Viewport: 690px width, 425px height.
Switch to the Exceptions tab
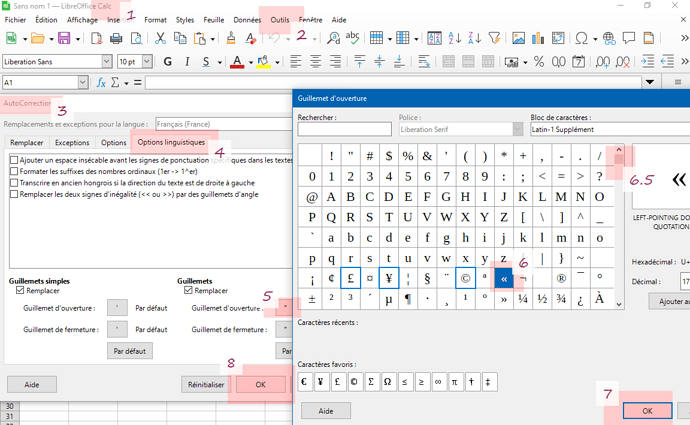pyautogui.click(x=72, y=143)
